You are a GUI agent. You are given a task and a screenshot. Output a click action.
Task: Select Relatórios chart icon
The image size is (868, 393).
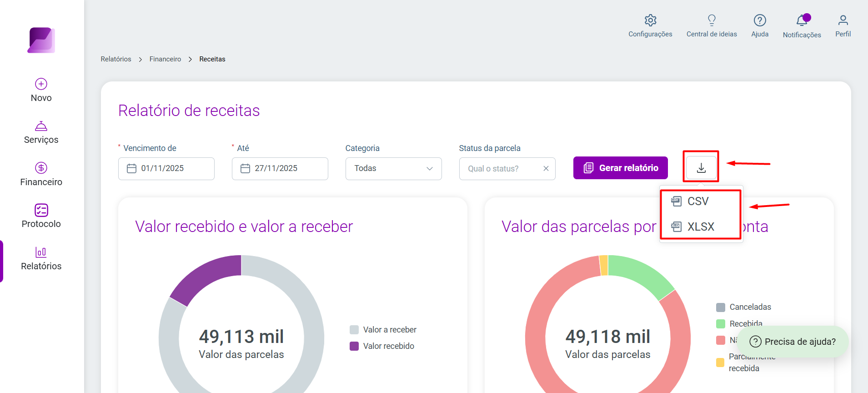click(41, 252)
